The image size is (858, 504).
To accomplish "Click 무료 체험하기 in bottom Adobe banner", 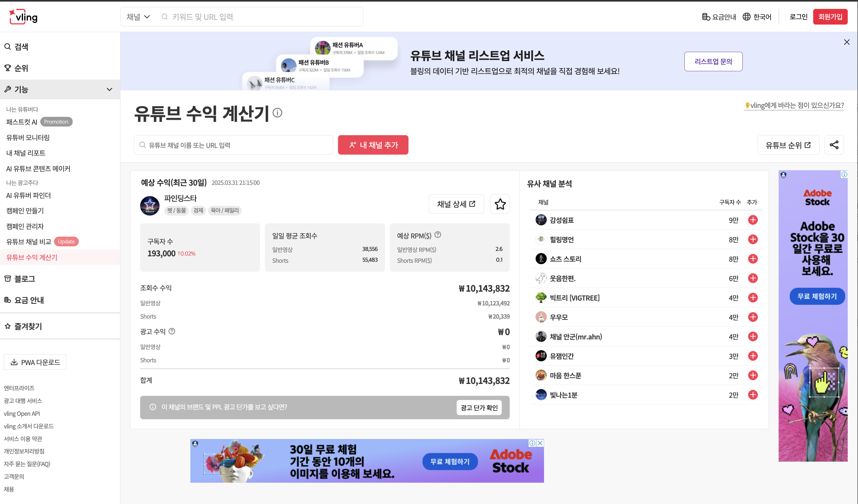I will coord(450,461).
